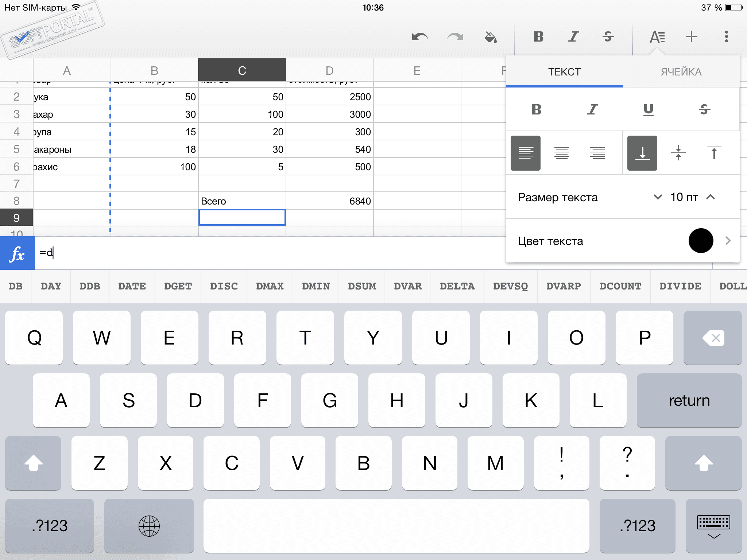
Task: Enable center horizontal text alignment
Action: [x=561, y=153]
